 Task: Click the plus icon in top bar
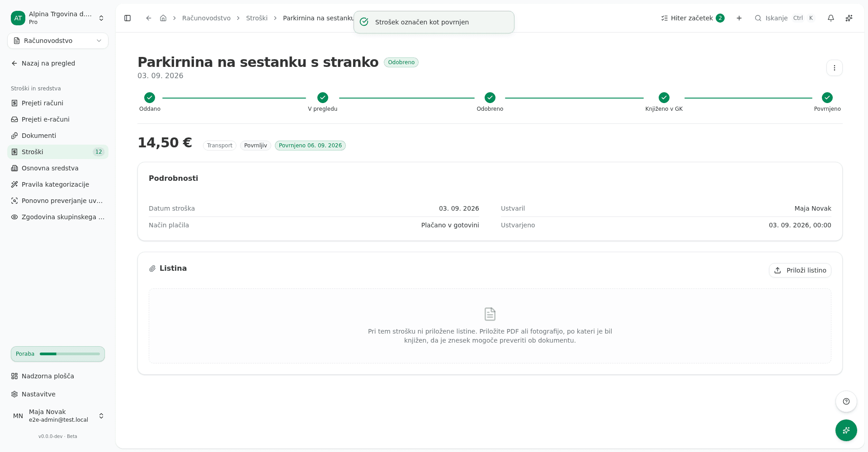739,18
